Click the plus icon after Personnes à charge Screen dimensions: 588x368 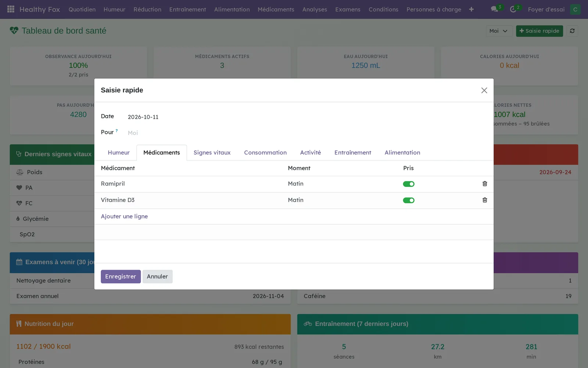tap(471, 9)
